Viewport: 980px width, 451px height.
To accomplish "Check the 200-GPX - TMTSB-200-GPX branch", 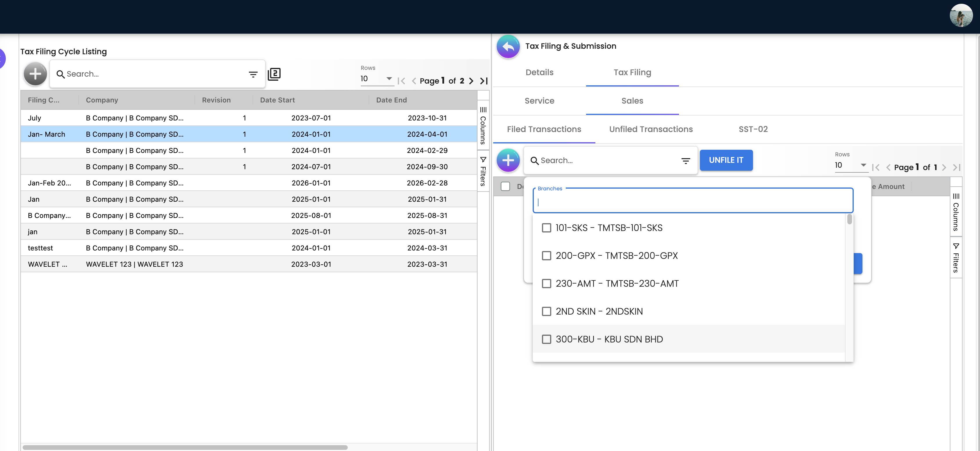I will pos(546,256).
